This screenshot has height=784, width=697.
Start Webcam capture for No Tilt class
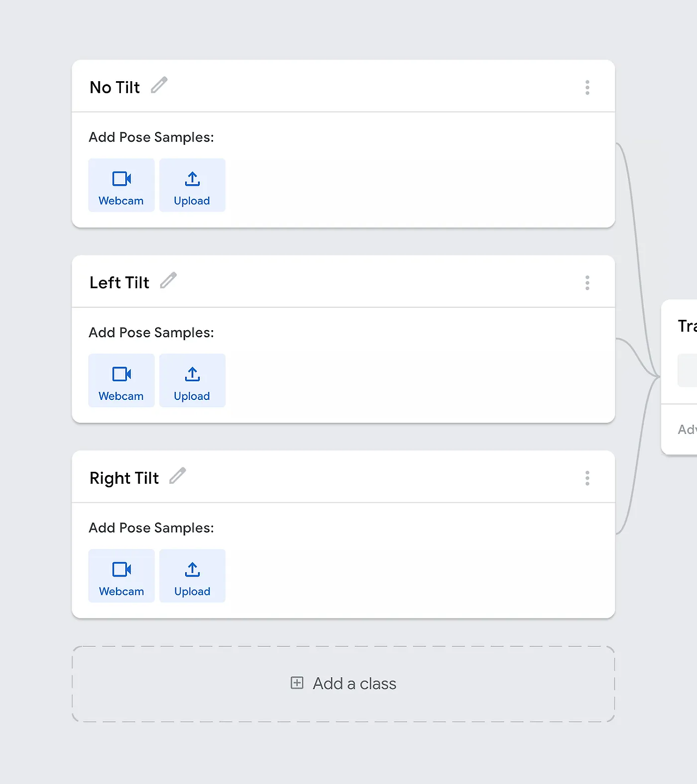(x=121, y=185)
